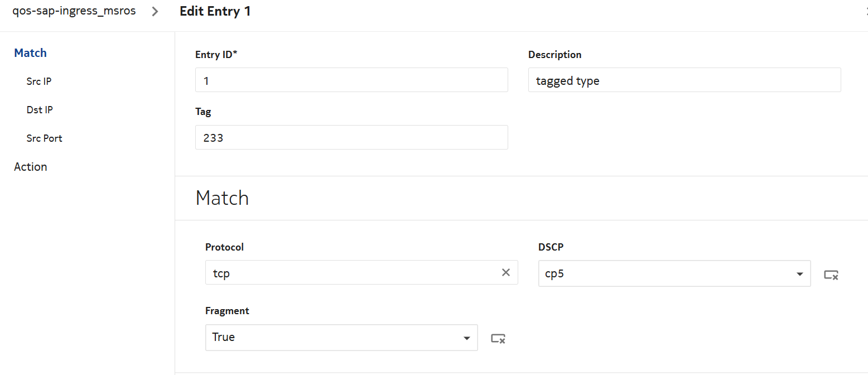Screen dimensions: 868x375
Task: Open Src Port section from sidebar
Action: point(44,138)
